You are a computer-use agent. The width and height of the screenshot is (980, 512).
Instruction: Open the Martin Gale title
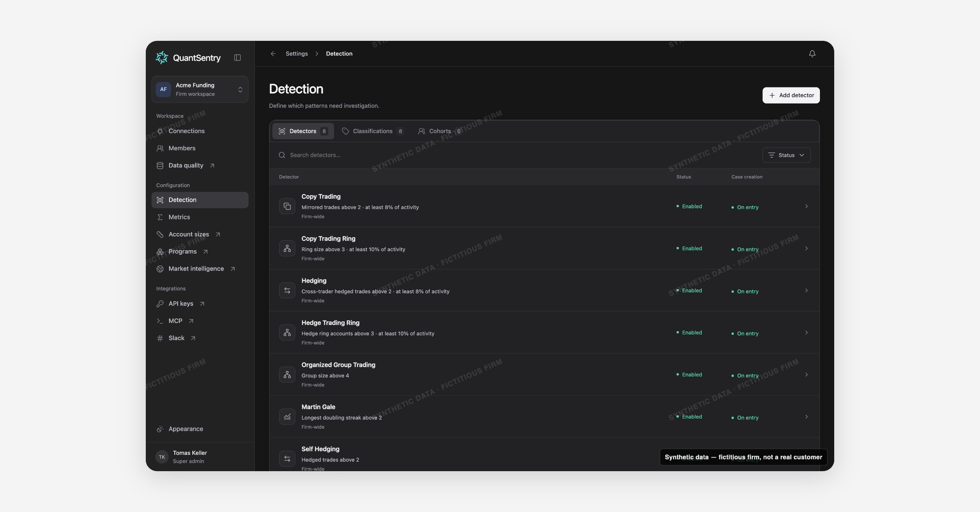pos(318,407)
